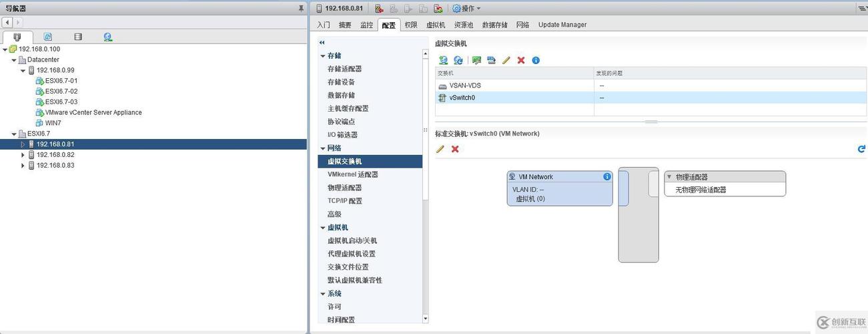Open the VMs and Templates navigator tab
Viewport: 868px width, 334px height.
pos(48,37)
